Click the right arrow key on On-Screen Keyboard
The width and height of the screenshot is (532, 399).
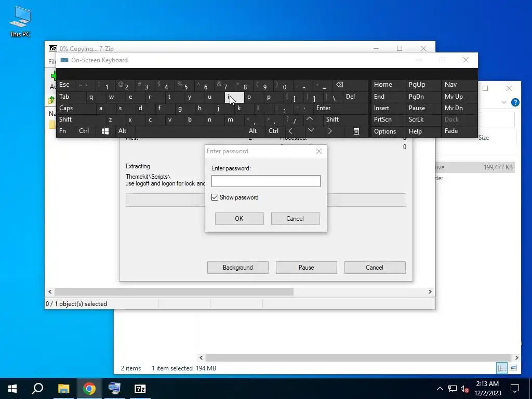tap(330, 131)
